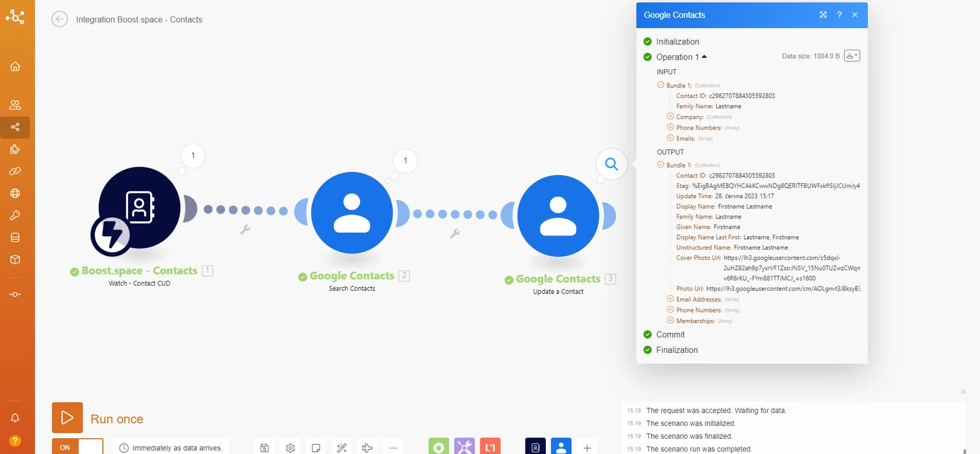Open the purple Tools wrench icon
The width and height of the screenshot is (980, 454).
coord(464,446)
